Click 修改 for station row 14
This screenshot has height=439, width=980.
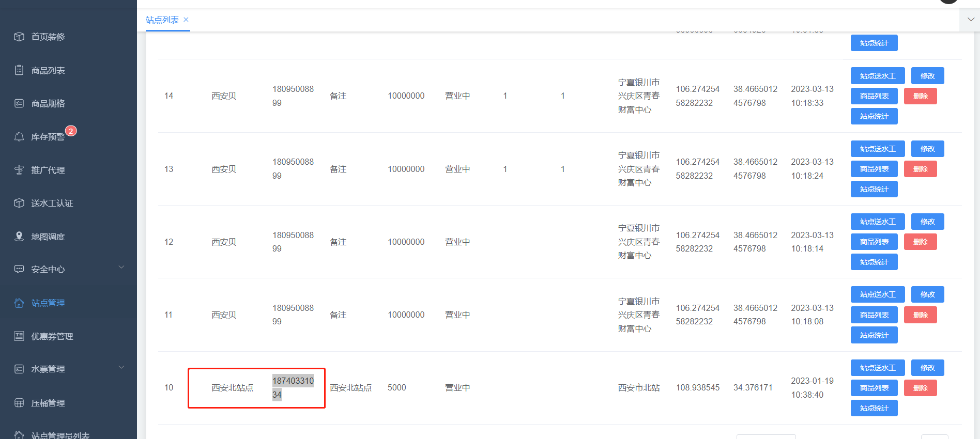click(x=927, y=76)
